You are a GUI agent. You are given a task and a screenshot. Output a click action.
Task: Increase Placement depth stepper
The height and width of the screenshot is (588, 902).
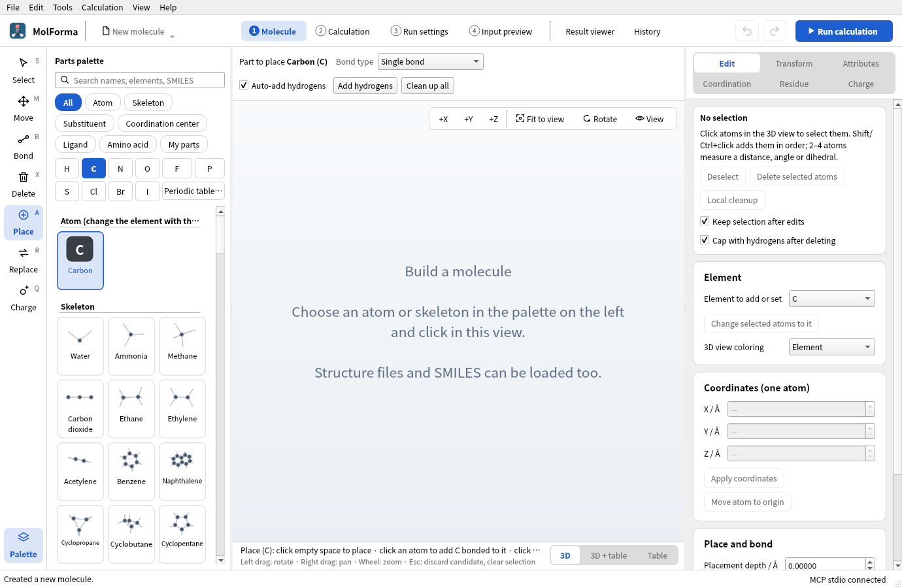tap(870, 562)
